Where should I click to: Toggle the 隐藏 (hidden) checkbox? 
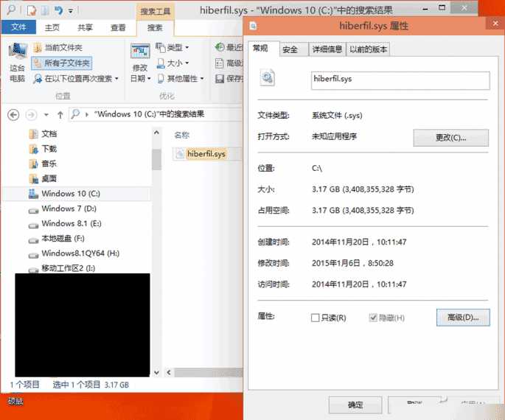tap(374, 318)
